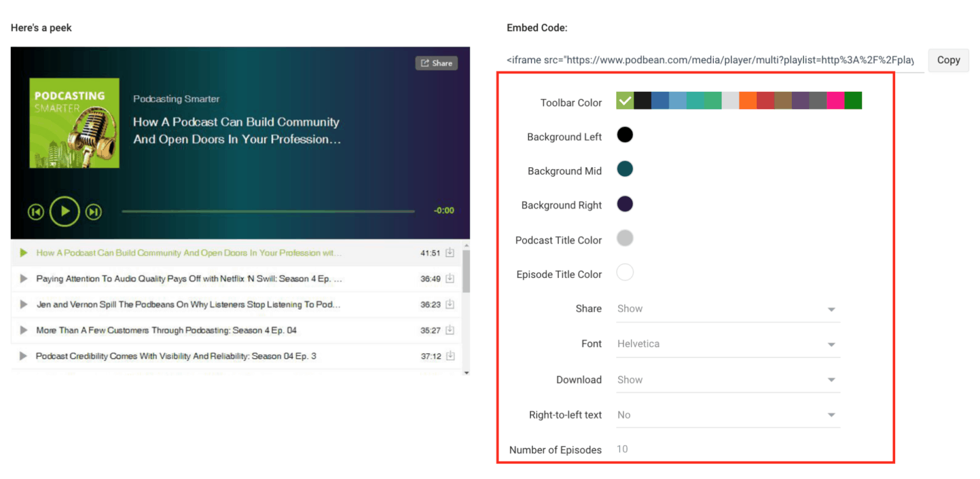
Task: Change the Background Mid color
Action: [625, 169]
